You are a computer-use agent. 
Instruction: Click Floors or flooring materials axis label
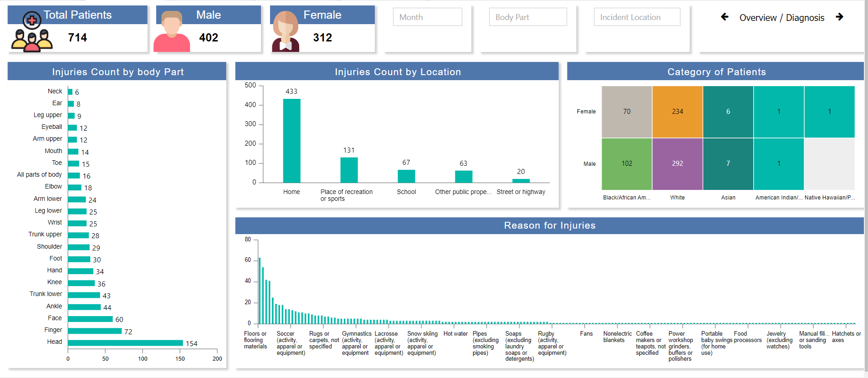pyautogui.click(x=255, y=340)
